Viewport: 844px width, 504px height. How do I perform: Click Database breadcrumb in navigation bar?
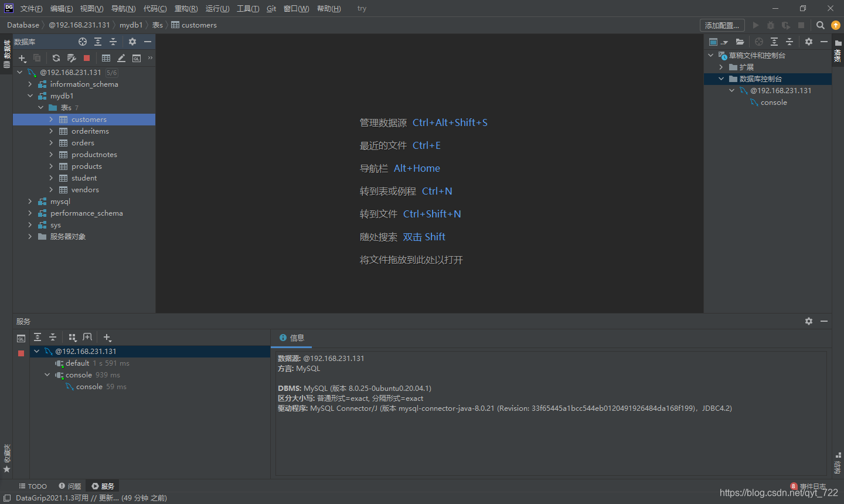click(x=23, y=25)
